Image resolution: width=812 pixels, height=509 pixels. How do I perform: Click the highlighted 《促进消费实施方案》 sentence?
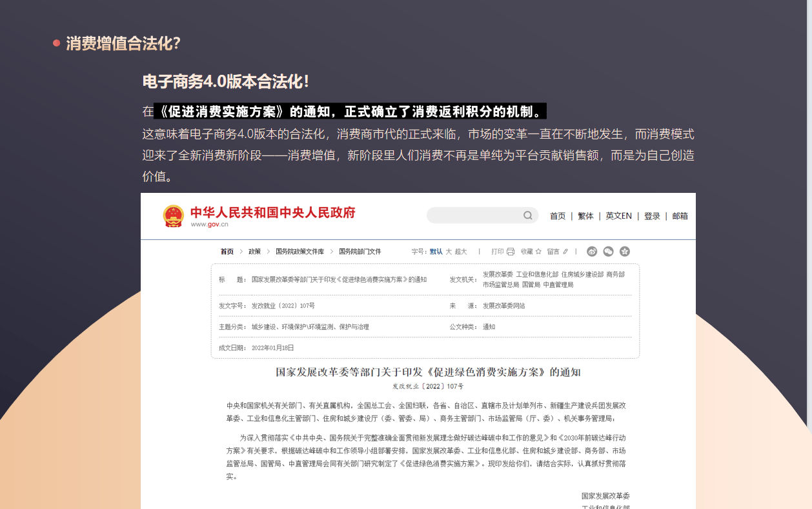[350, 112]
